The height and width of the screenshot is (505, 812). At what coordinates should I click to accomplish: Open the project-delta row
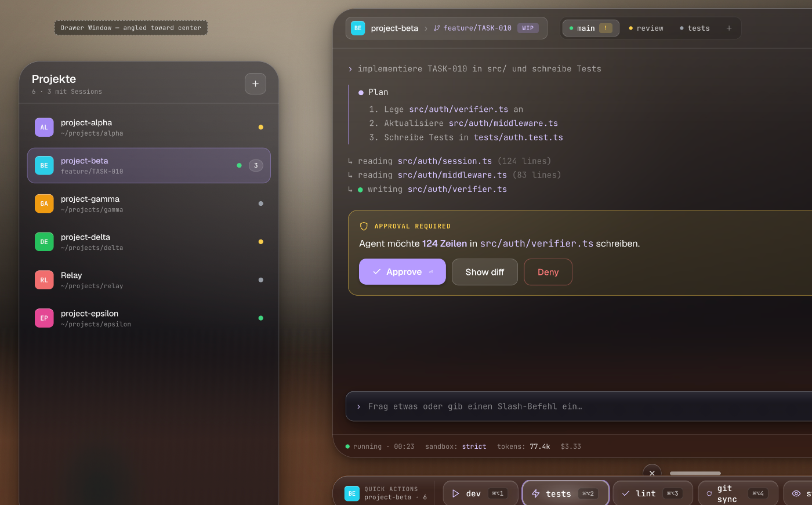click(x=149, y=242)
